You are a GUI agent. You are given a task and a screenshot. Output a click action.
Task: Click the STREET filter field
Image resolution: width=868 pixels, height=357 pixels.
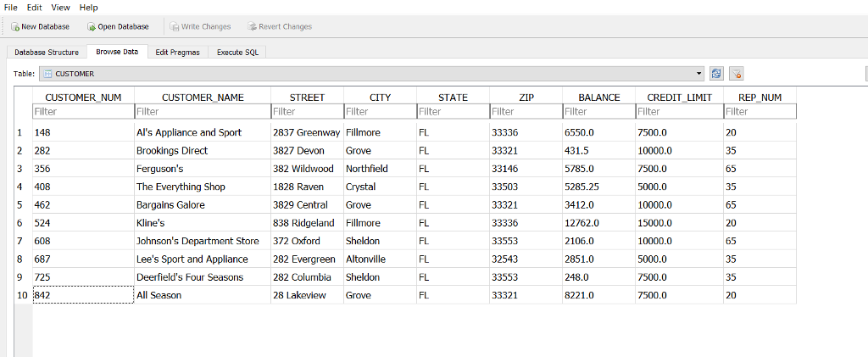click(x=307, y=111)
